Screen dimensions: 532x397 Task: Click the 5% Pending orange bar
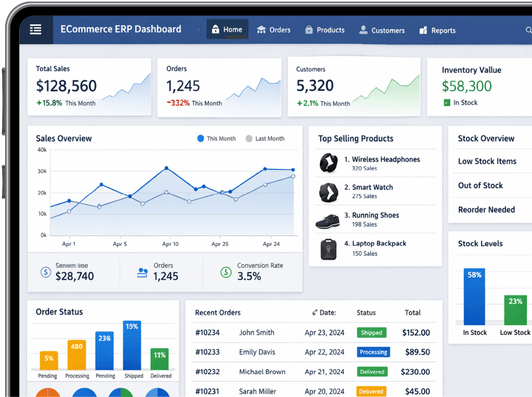pyautogui.click(x=49, y=361)
